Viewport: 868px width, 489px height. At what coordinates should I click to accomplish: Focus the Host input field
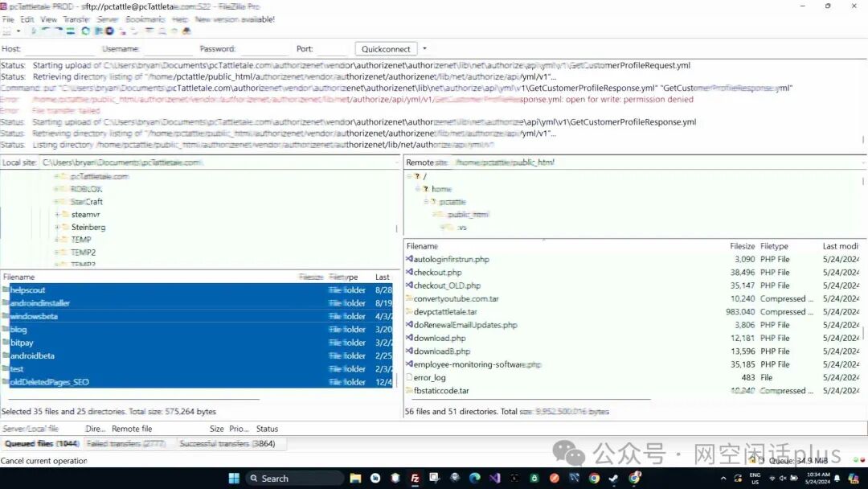coord(59,49)
